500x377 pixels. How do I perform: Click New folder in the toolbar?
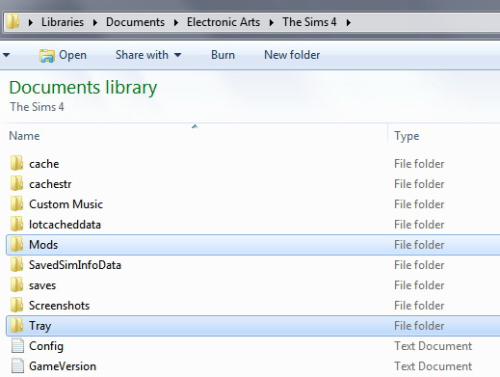click(x=292, y=55)
